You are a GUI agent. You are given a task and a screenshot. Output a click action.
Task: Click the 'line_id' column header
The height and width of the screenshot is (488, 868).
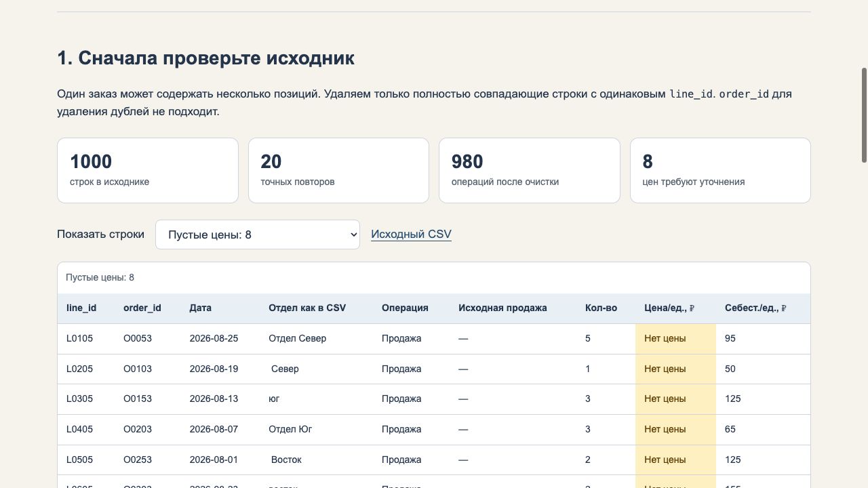click(x=81, y=308)
